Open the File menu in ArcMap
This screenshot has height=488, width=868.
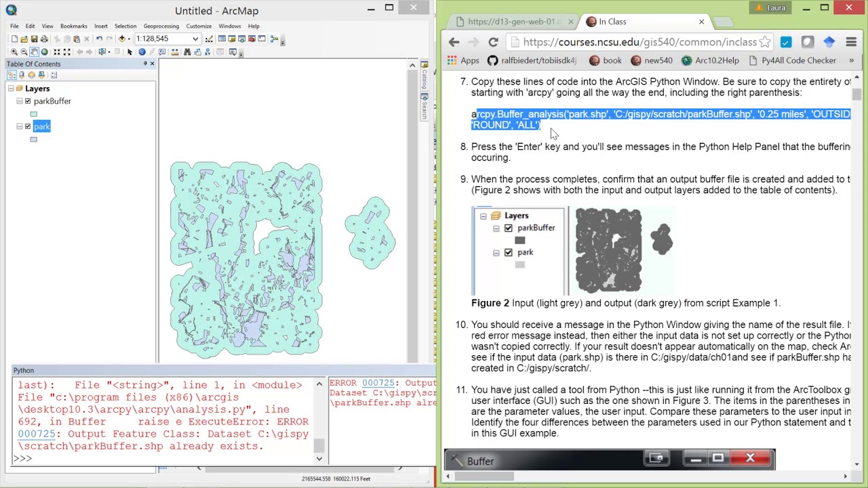pyautogui.click(x=14, y=26)
